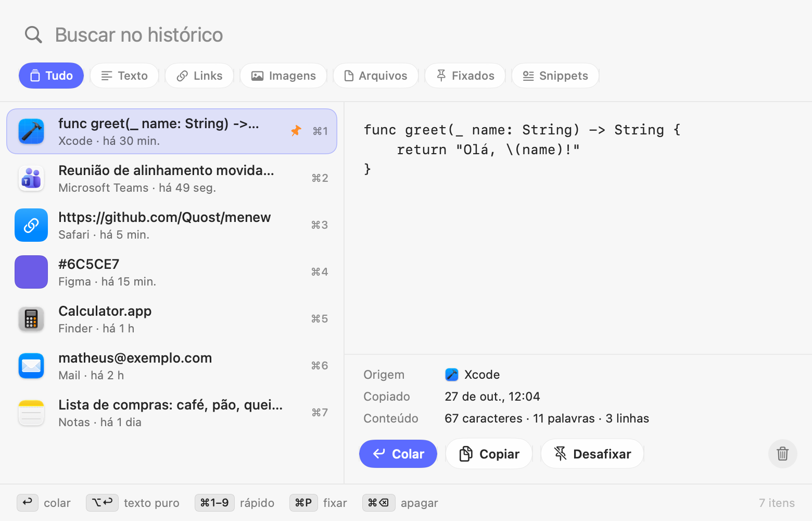Click the 67 caracteres content stats
Image resolution: width=812 pixels, height=521 pixels.
[x=547, y=418]
